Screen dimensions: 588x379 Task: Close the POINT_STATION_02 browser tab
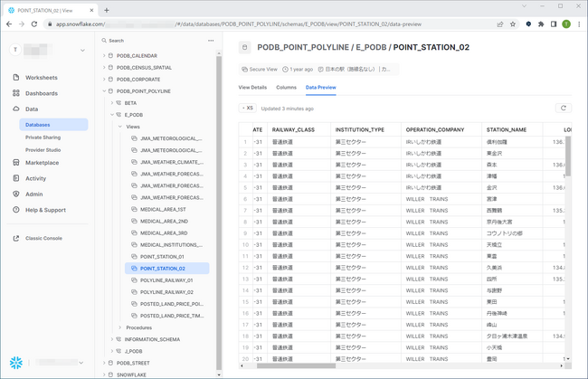tap(91, 10)
